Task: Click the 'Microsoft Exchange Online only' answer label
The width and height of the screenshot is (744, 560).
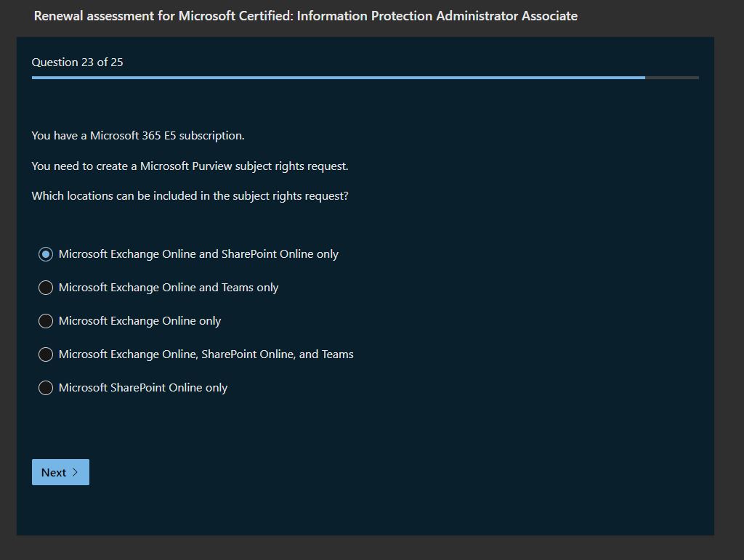Action: tap(139, 321)
